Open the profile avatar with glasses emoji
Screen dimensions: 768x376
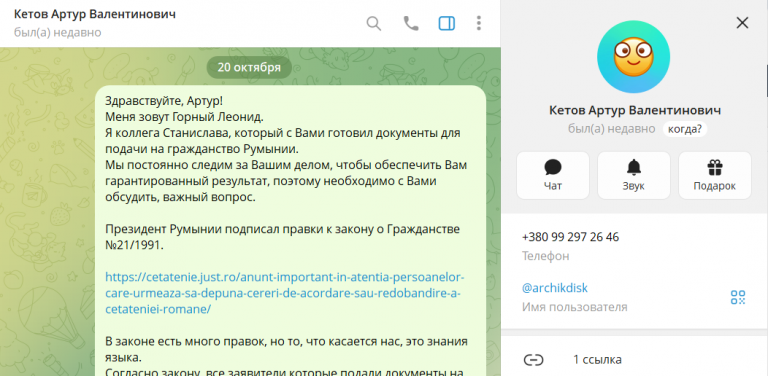point(633,57)
